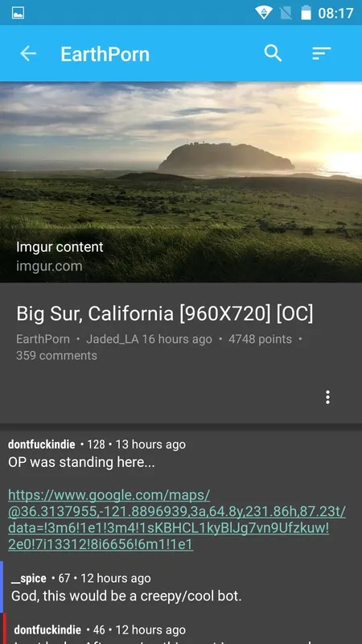Tap the image notification icon in status bar
Image resolution: width=362 pixels, height=644 pixels.
[18, 13]
